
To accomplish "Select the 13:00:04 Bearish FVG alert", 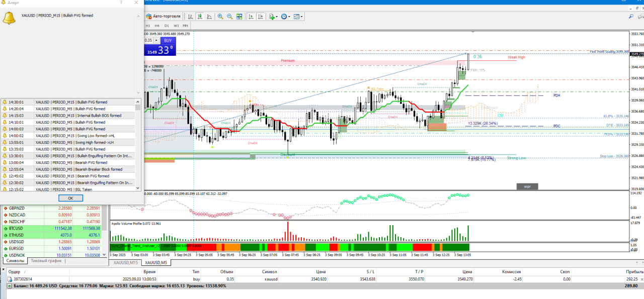I will click(x=68, y=162).
